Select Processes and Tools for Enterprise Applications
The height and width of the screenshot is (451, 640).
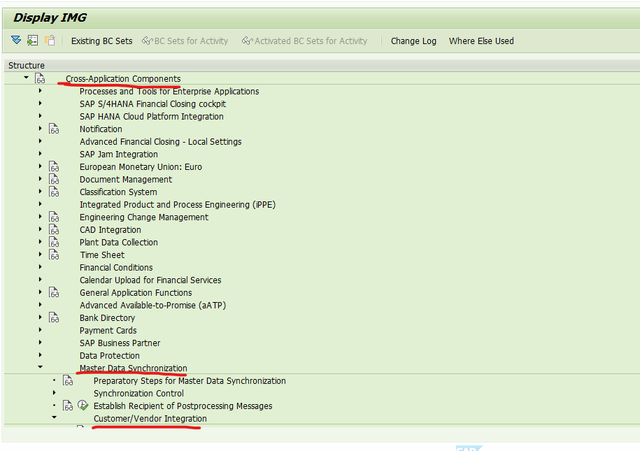[169, 91]
